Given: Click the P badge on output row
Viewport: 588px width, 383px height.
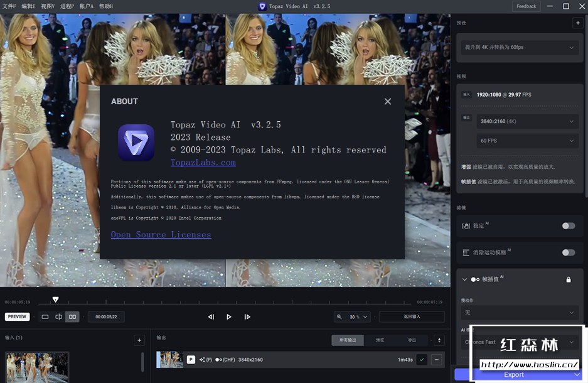Looking at the screenshot, I should tap(191, 360).
